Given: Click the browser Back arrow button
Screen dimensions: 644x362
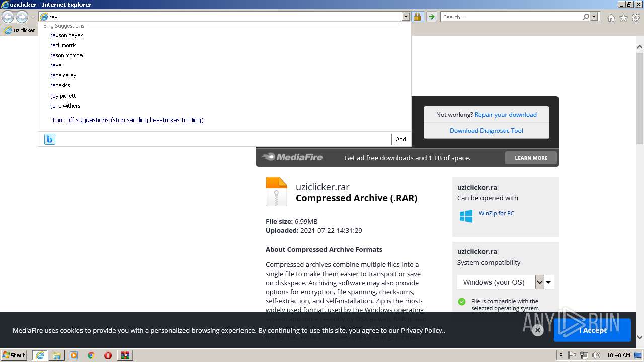Looking at the screenshot, I should tap(8, 17).
